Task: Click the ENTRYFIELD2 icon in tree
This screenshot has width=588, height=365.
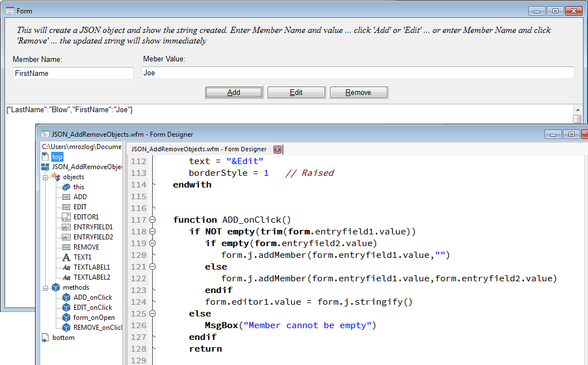Action: 66,237
